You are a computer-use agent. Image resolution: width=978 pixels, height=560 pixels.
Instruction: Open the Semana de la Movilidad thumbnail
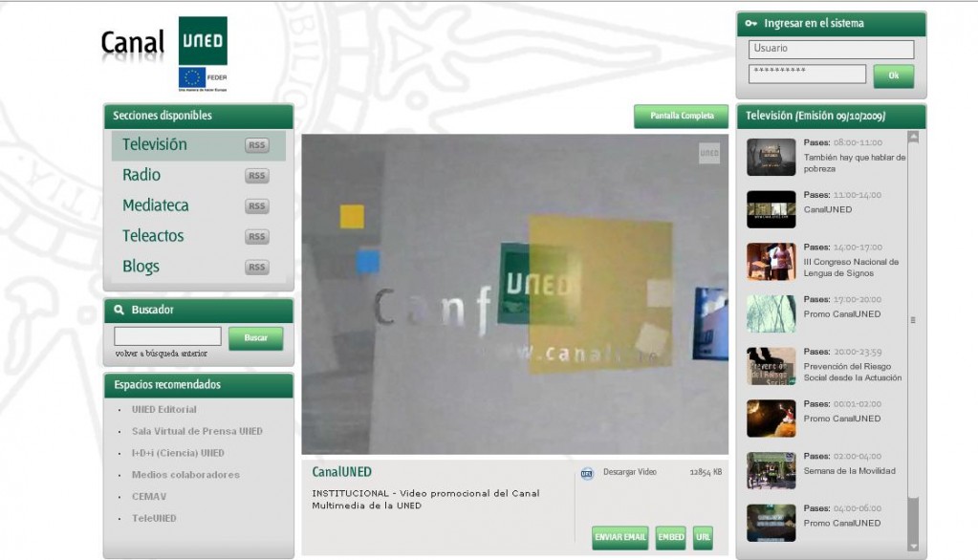772,471
